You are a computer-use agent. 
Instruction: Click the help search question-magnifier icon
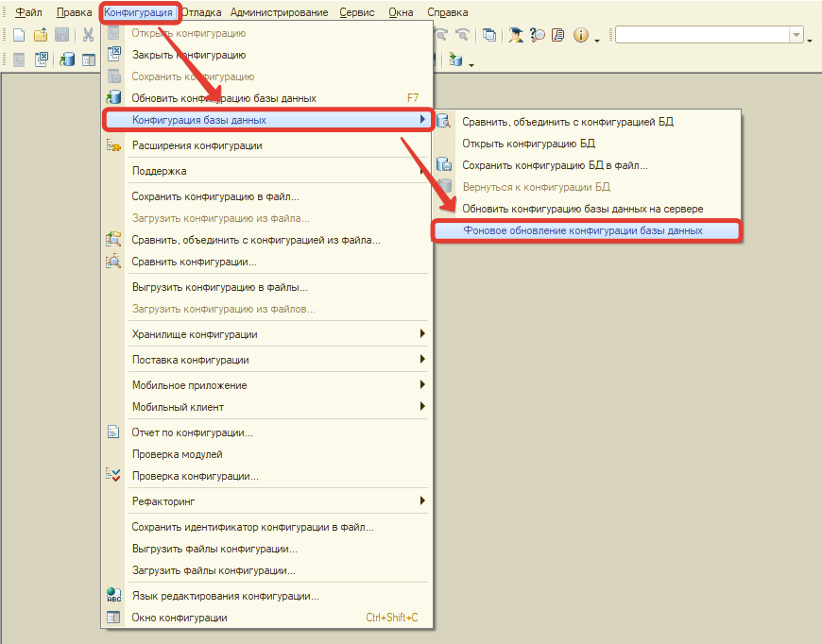(537, 35)
